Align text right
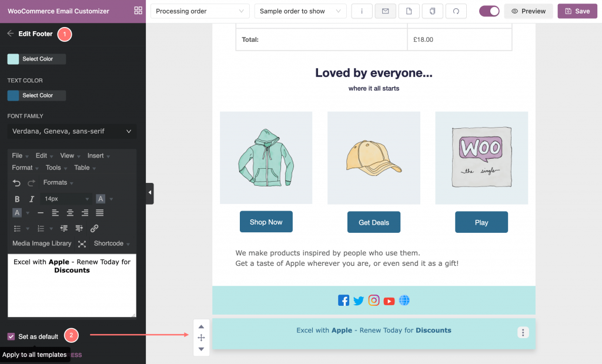 (85, 213)
